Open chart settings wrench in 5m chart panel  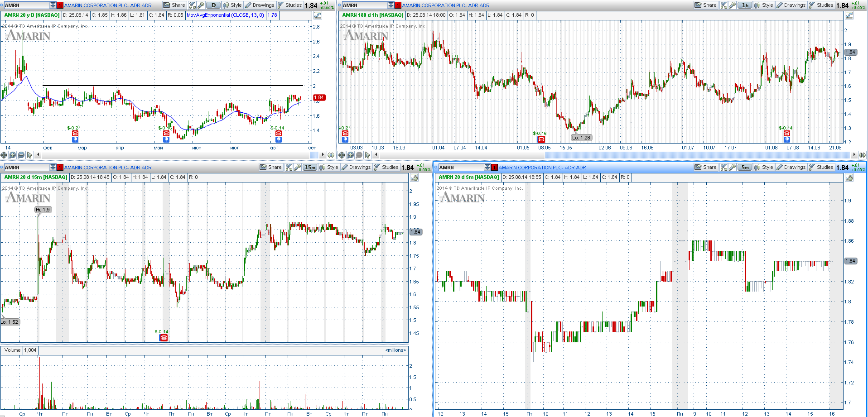tap(732, 167)
